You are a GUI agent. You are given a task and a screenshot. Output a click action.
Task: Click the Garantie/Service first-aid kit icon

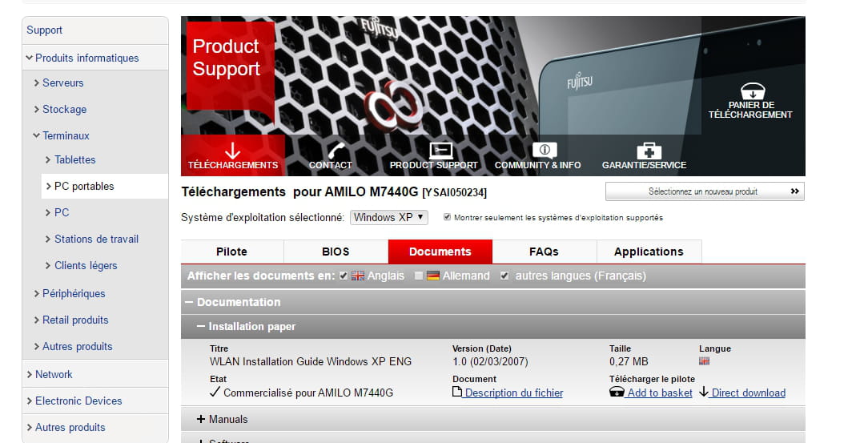(x=649, y=150)
